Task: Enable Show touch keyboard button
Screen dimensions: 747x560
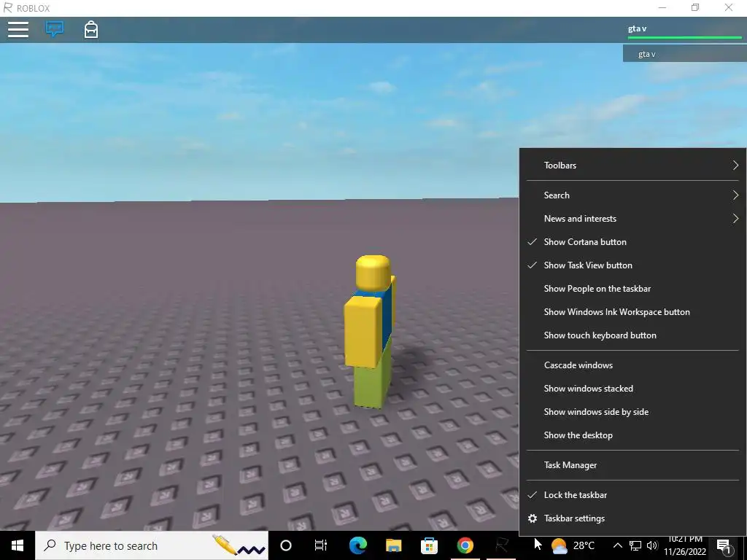Action: coord(632,335)
